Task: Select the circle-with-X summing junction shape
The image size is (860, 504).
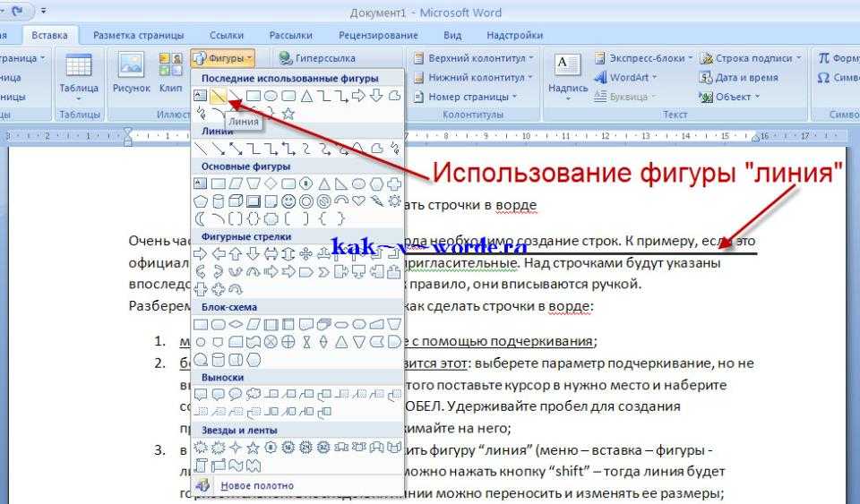Action: tap(271, 342)
